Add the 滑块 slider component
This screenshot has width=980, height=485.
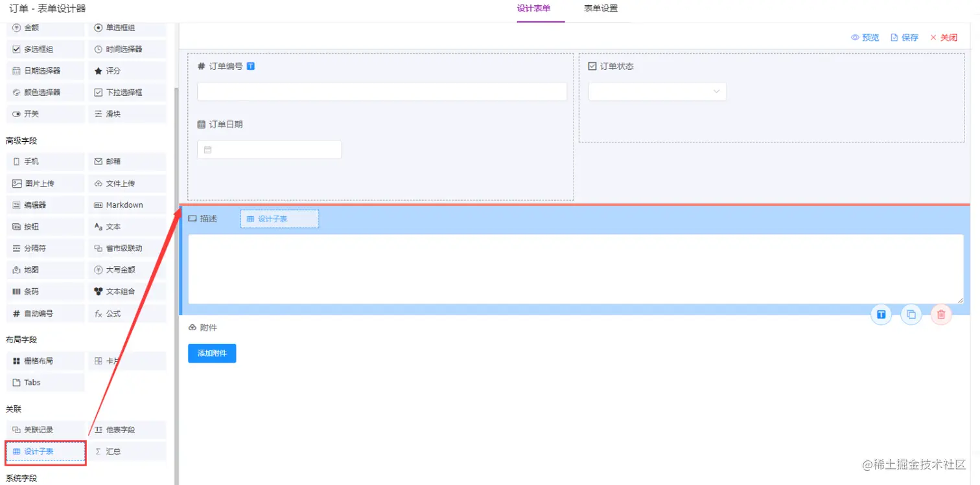pyautogui.click(x=127, y=114)
